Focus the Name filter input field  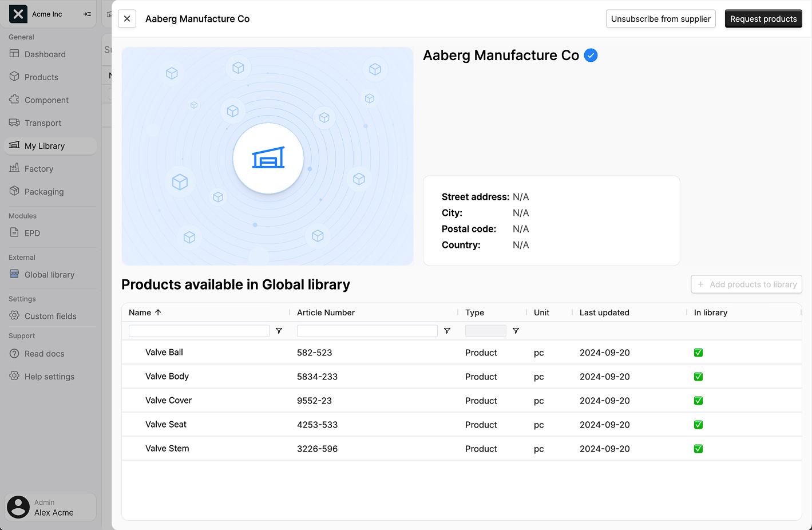point(199,331)
